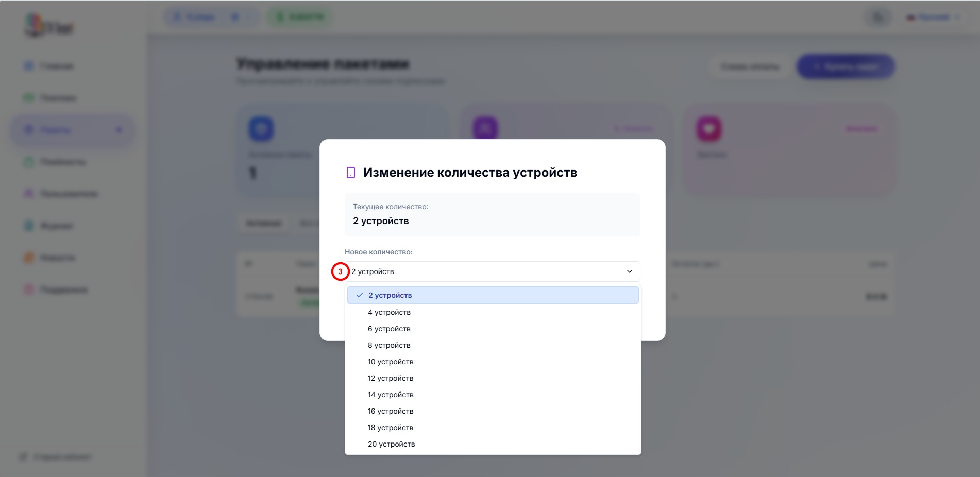Click the colorful logo in the sidebar
Viewport: 980px width, 477px height.
coord(49,26)
